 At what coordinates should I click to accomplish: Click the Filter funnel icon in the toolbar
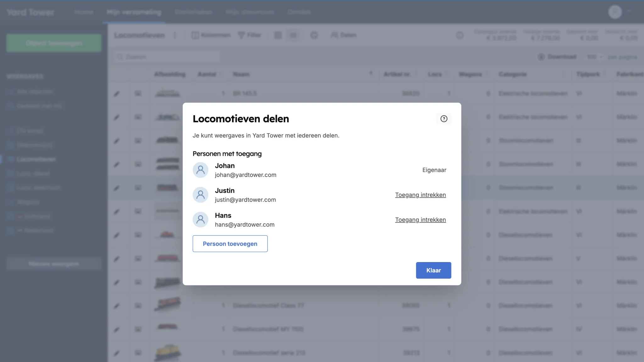241,35
